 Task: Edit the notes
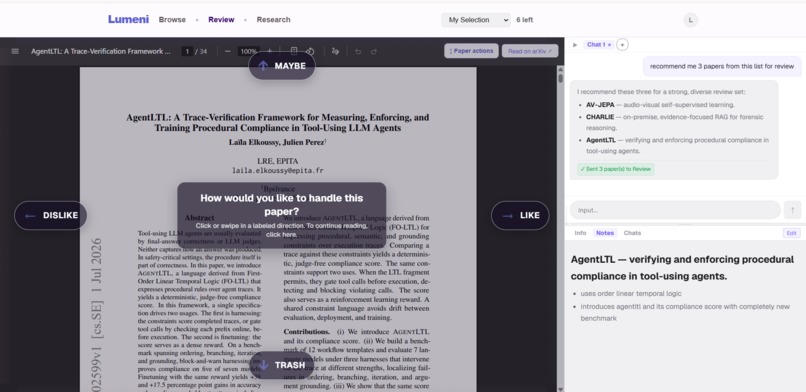coord(792,233)
